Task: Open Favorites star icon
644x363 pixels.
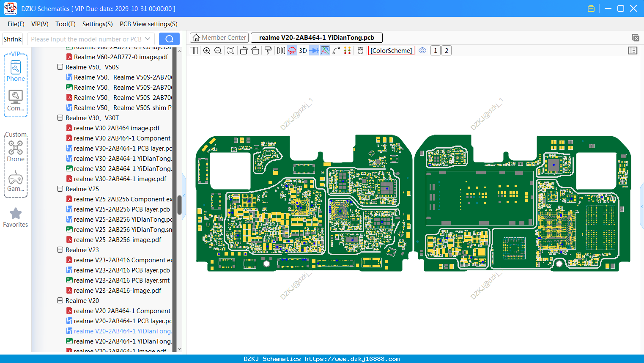Action: click(x=16, y=217)
